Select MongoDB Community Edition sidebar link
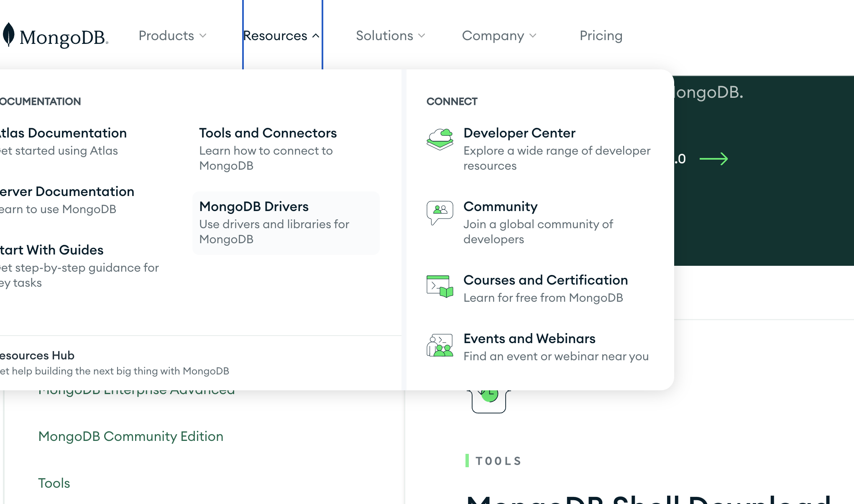This screenshot has width=854, height=504. [130, 436]
